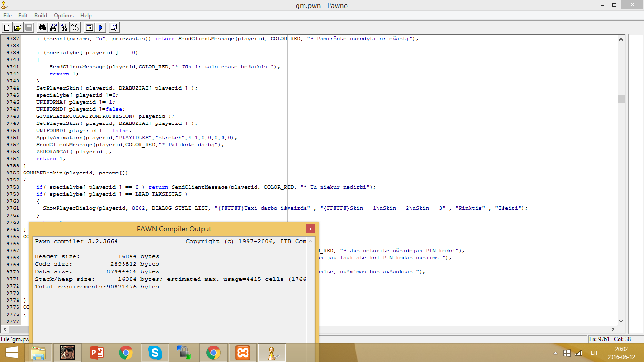The image size is (644, 362).
Task: Click 'Header size' line in compiler output
Action: point(97,257)
